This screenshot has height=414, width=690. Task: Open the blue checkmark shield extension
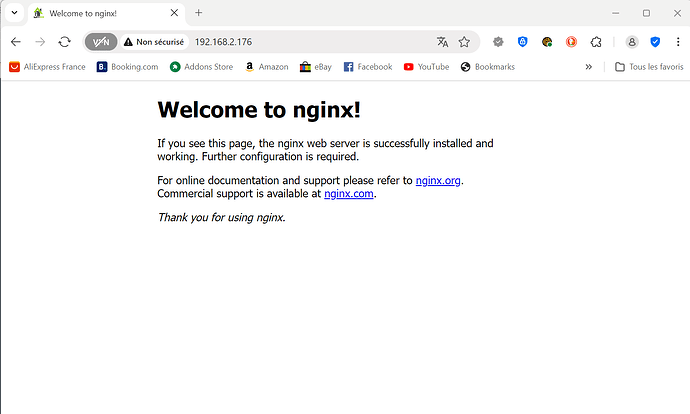[x=655, y=42]
